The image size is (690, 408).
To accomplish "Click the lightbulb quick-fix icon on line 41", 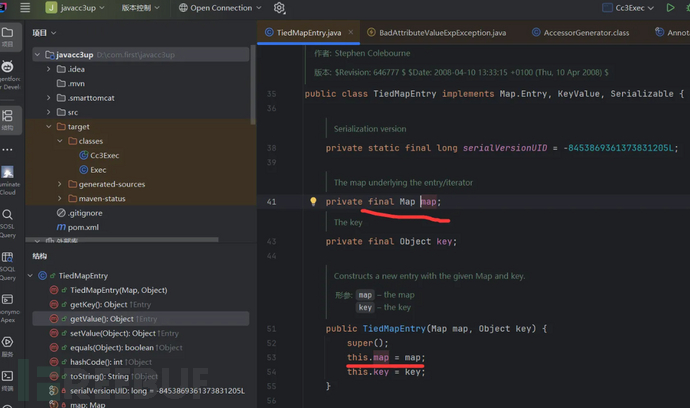I will tap(312, 201).
